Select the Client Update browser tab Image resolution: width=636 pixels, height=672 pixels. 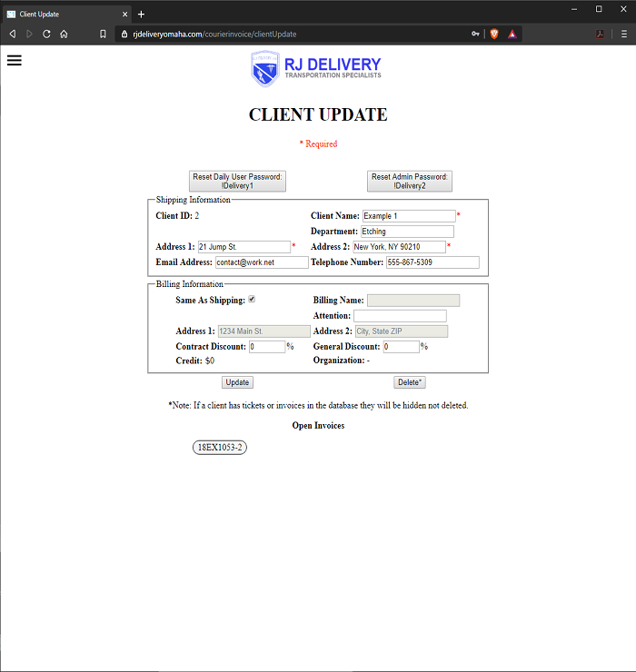point(64,14)
